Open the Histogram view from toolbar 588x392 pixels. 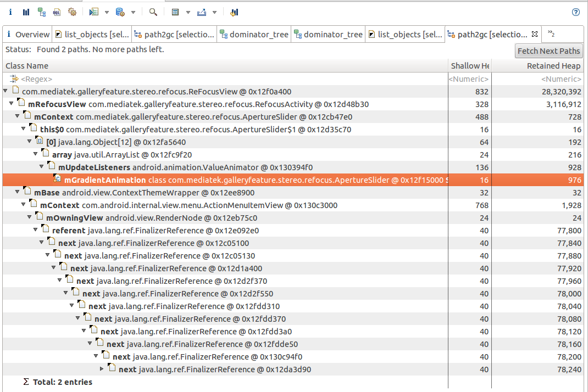[x=26, y=12]
